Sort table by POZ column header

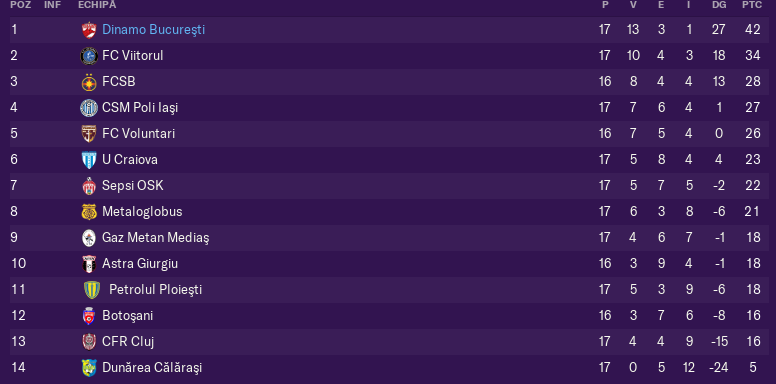(x=21, y=5)
